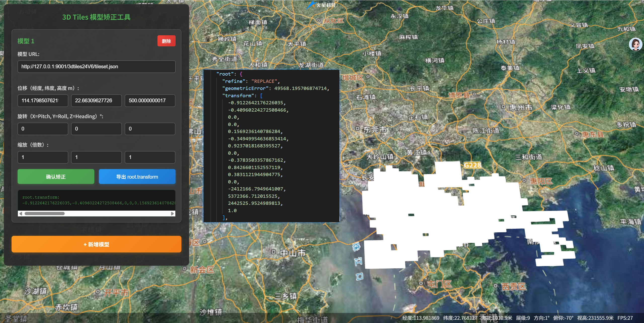
Task: Click the 中山市 label on the map
Action: click(293, 253)
